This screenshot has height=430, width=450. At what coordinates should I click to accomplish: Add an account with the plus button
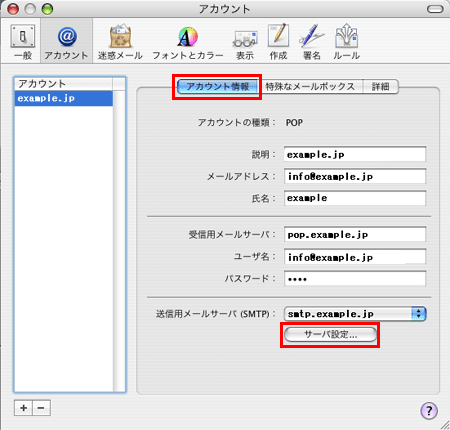point(23,408)
